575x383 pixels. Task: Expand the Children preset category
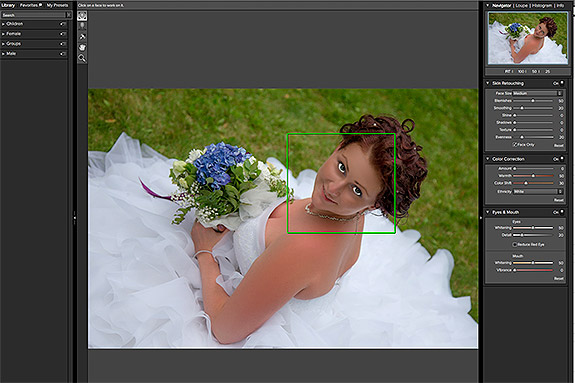point(3,24)
